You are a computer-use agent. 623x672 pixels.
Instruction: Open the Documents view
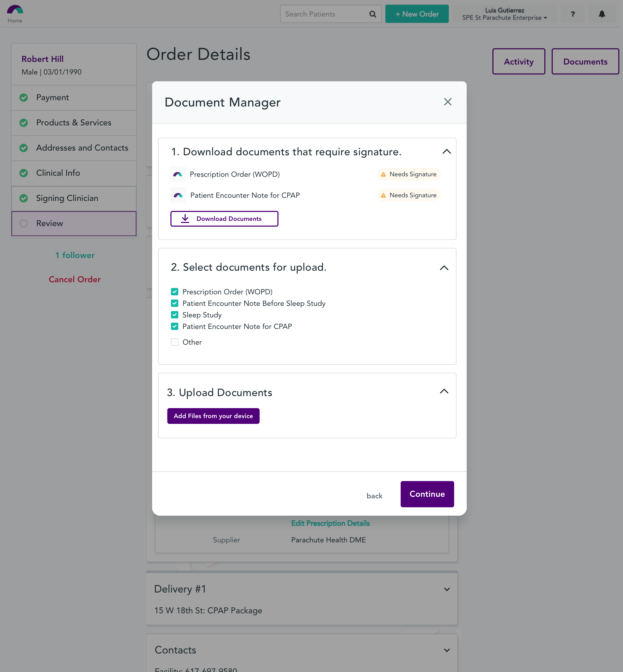585,61
